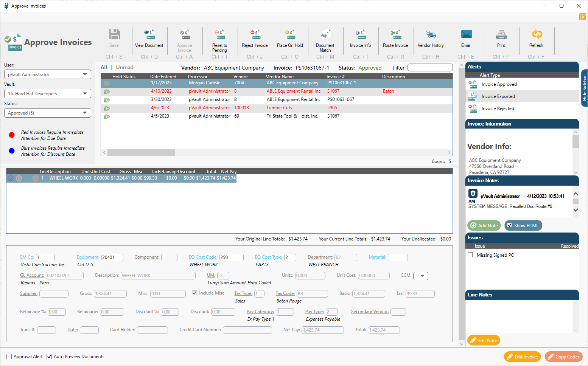Click the Print icon

click(501, 34)
